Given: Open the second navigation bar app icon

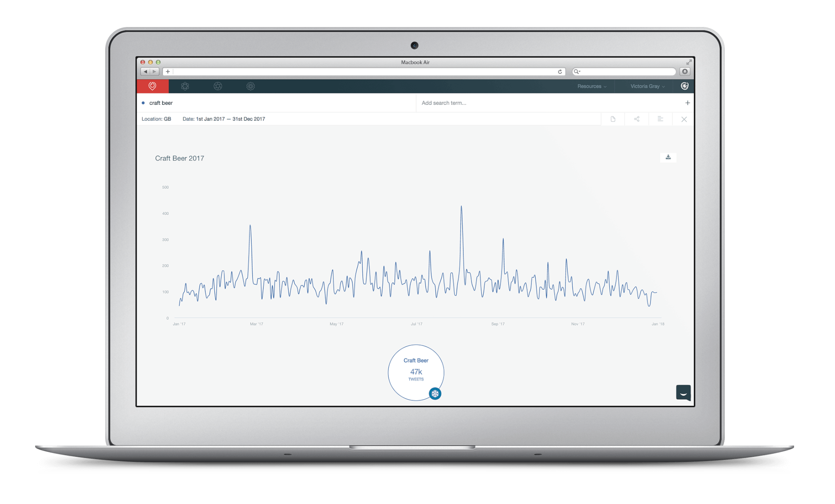Looking at the screenshot, I should tap(185, 86).
